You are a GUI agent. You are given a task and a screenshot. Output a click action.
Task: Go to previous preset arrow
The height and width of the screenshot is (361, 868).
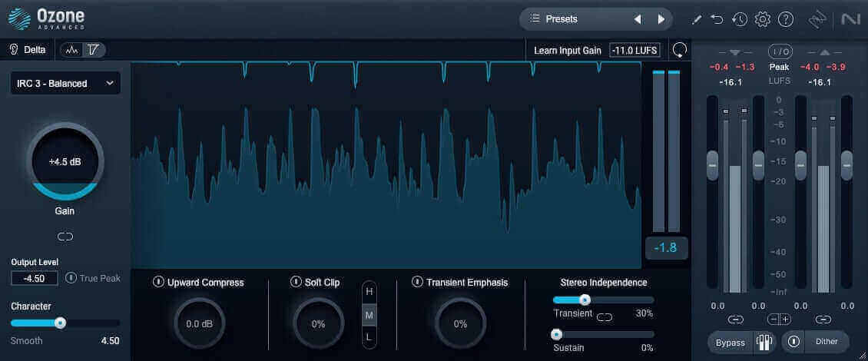(x=638, y=19)
